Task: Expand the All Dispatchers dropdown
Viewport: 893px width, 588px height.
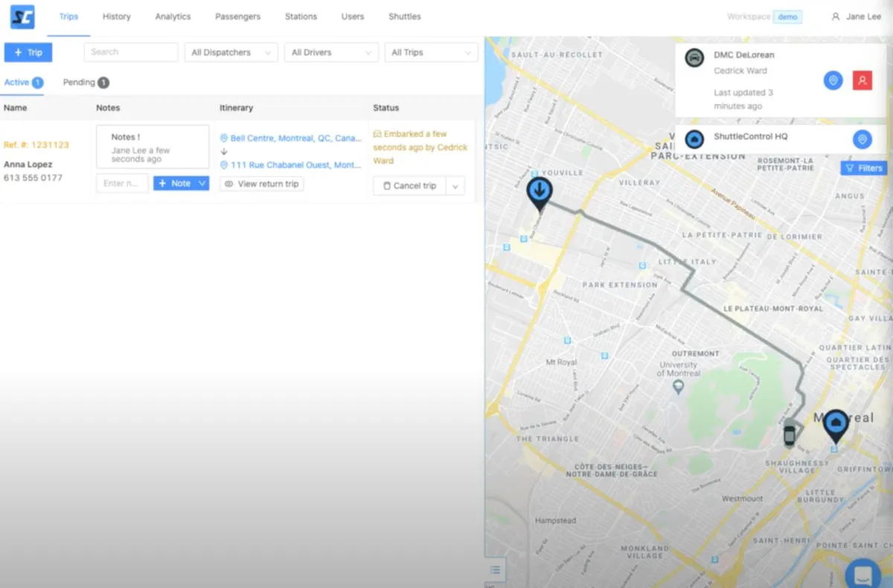Action: [231, 52]
